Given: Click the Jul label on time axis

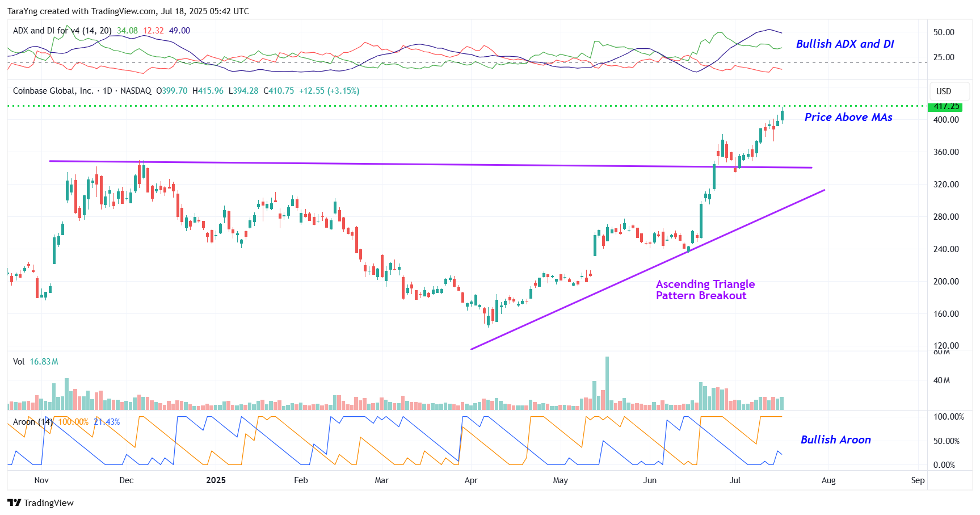Looking at the screenshot, I should (735, 480).
